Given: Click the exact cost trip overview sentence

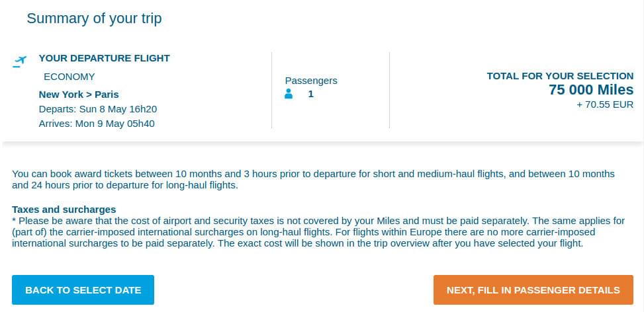Looking at the screenshot, I should pyautogui.click(x=400, y=243).
